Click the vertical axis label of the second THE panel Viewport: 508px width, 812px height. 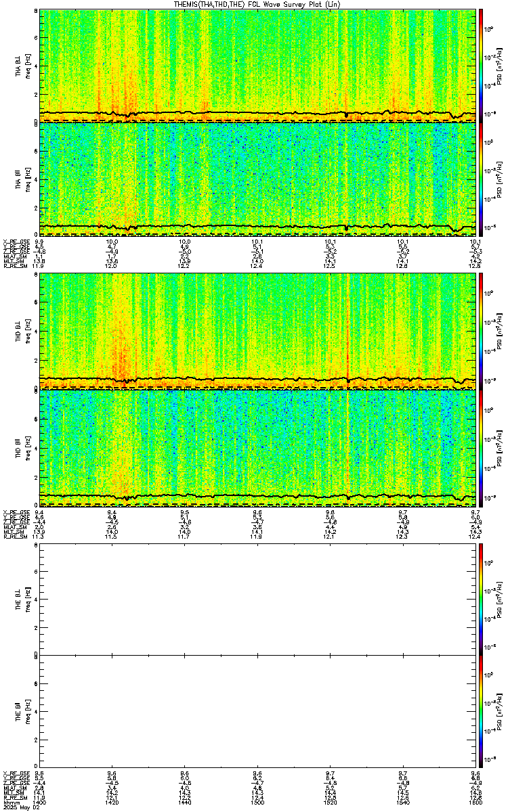tap(23, 712)
